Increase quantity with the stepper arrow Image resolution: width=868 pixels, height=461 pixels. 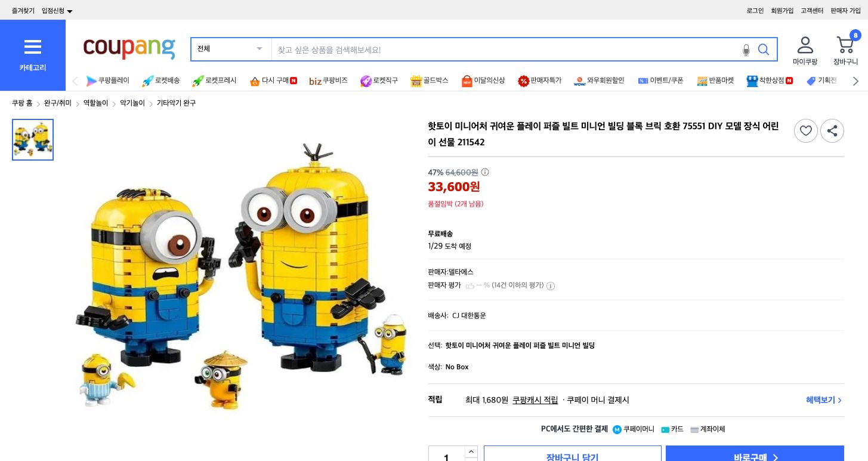click(471, 451)
